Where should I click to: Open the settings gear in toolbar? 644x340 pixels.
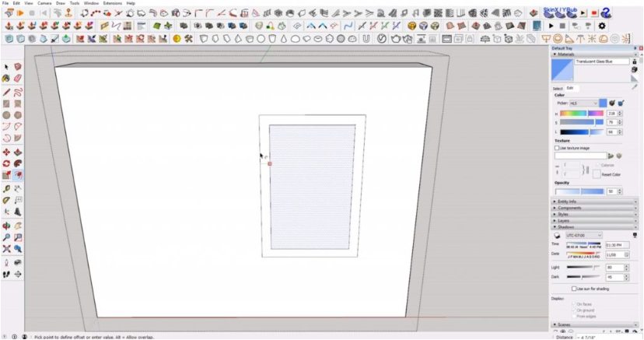[602, 26]
